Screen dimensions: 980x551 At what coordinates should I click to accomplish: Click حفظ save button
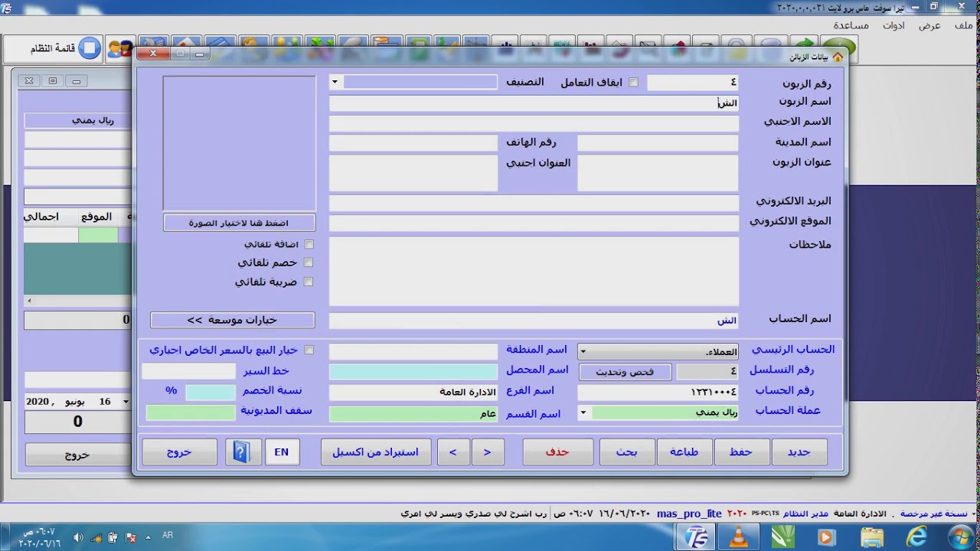pos(740,452)
